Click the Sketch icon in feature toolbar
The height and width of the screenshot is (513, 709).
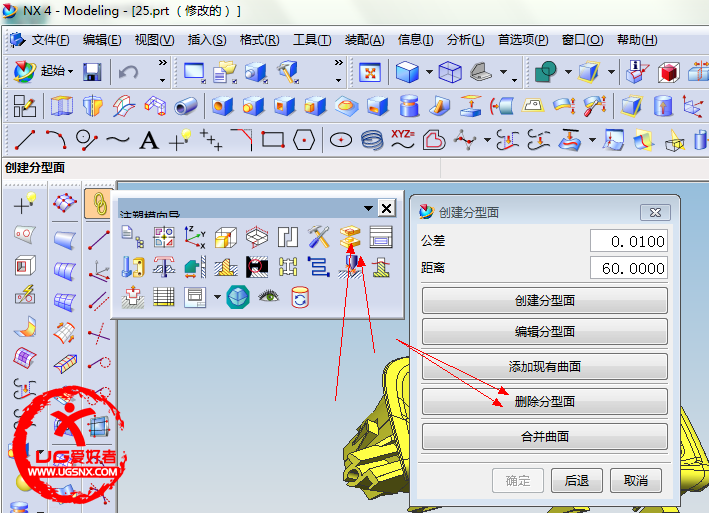pyautogui.click(x=24, y=106)
